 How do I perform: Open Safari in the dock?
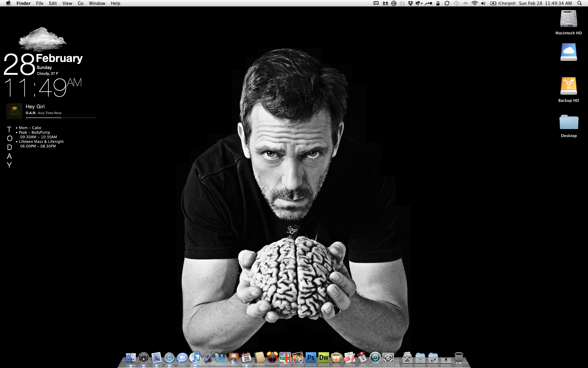click(x=169, y=358)
